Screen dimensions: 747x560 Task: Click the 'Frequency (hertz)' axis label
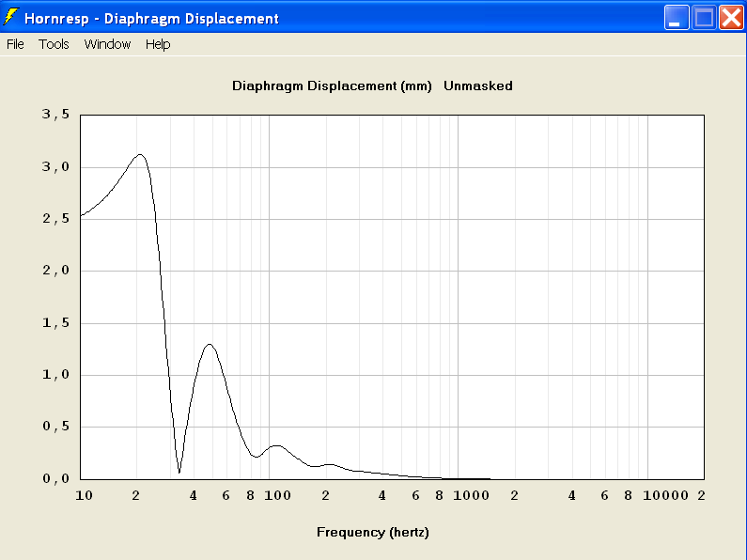point(373,532)
